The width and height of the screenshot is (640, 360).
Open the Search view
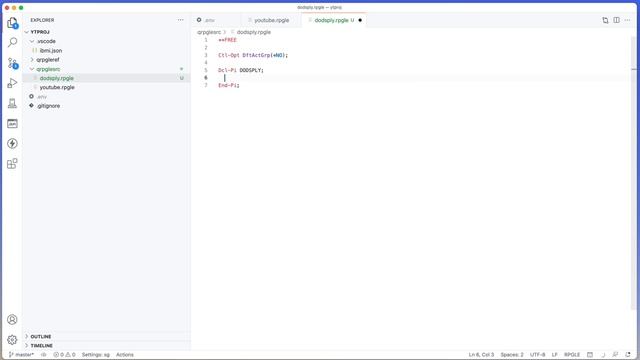tap(12, 42)
